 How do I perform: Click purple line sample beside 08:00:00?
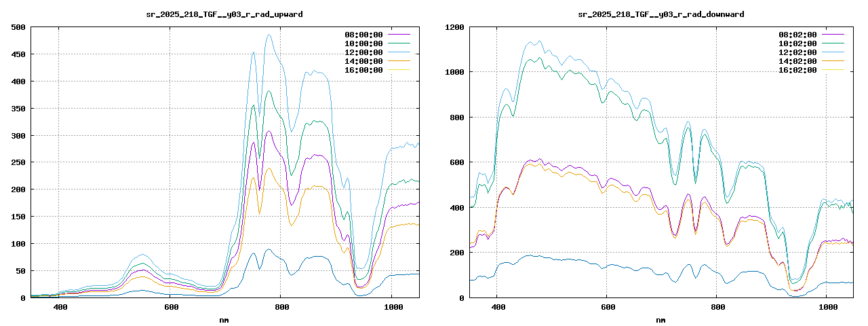pos(399,34)
